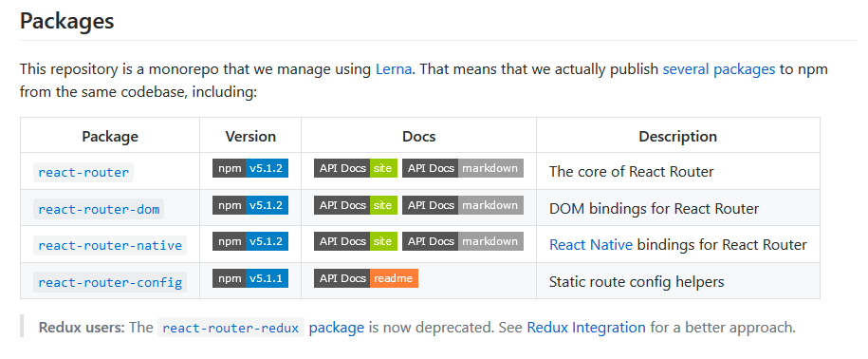This screenshot has height=359, width=868.
Task: Click the Description column header
Action: click(678, 137)
